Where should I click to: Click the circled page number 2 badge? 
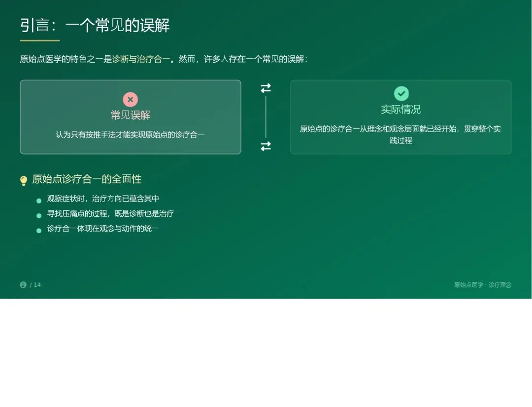click(x=23, y=285)
